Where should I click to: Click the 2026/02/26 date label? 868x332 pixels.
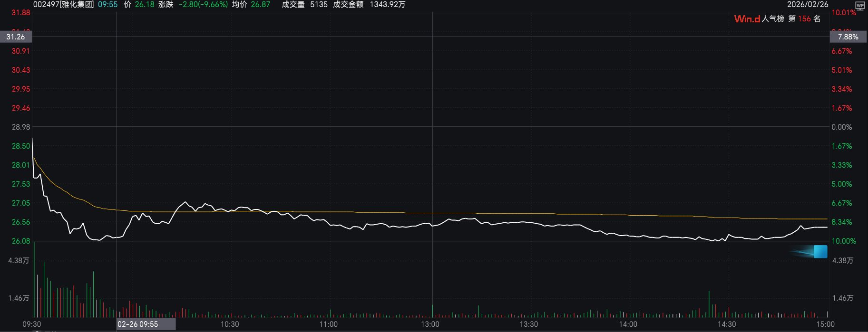(x=807, y=4)
